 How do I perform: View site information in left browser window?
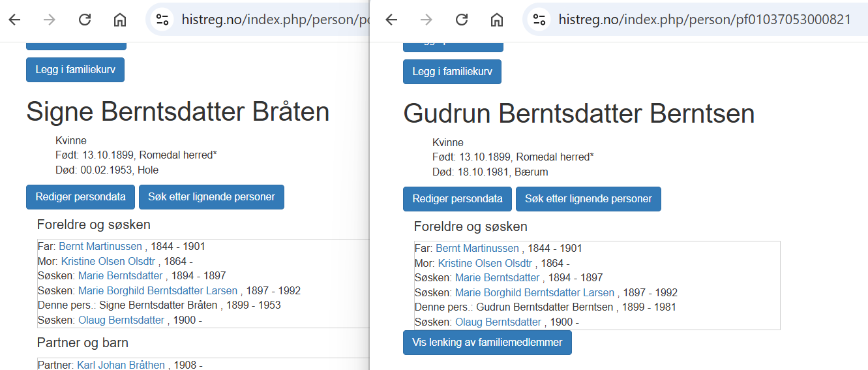[x=162, y=20]
